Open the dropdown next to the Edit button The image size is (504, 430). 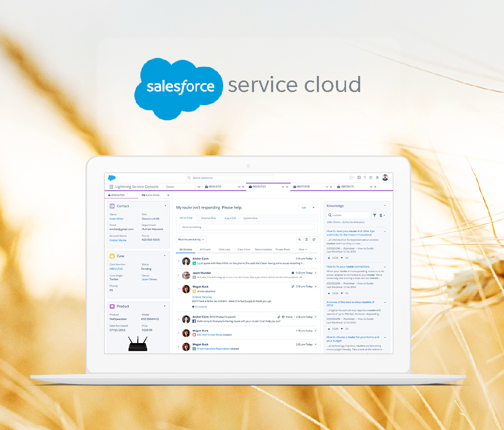313,208
